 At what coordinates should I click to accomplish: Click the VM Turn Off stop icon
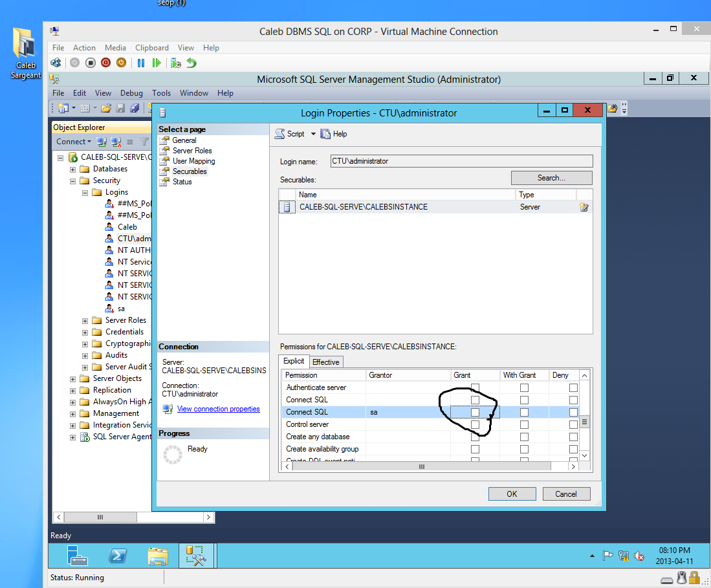click(x=90, y=63)
